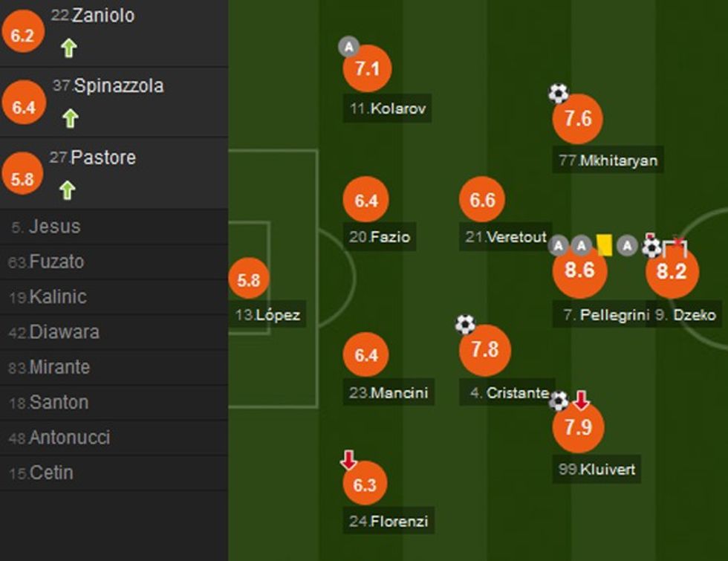Click the red substitution arrow above Kluivert
Screen dimensions: 728x561
[579, 401]
